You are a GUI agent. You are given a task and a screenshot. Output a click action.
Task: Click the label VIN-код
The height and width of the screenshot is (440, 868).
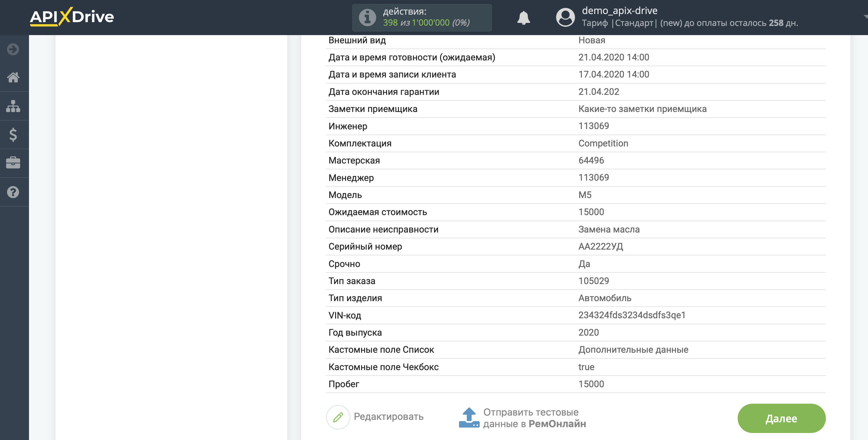345,315
